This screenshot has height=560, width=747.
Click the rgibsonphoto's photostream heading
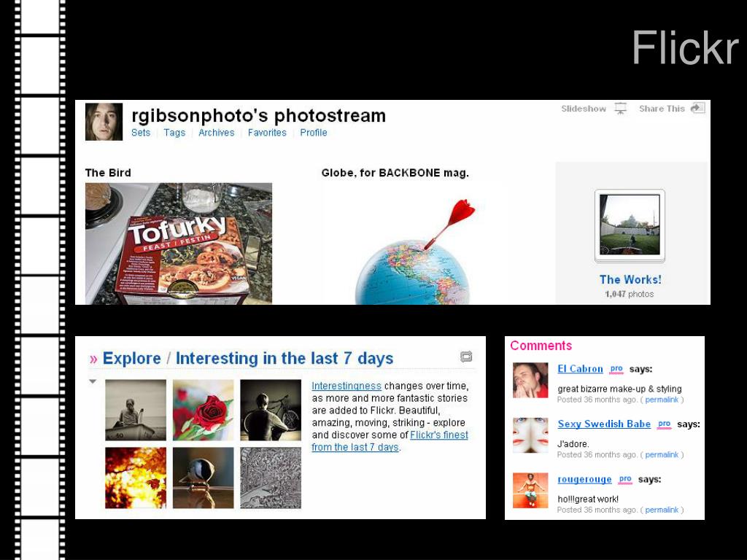tap(259, 116)
